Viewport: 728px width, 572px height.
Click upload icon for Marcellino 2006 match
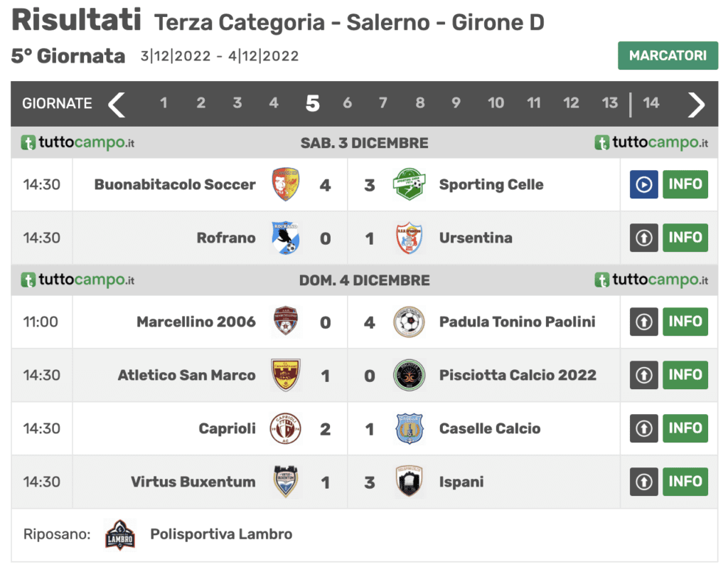643,322
